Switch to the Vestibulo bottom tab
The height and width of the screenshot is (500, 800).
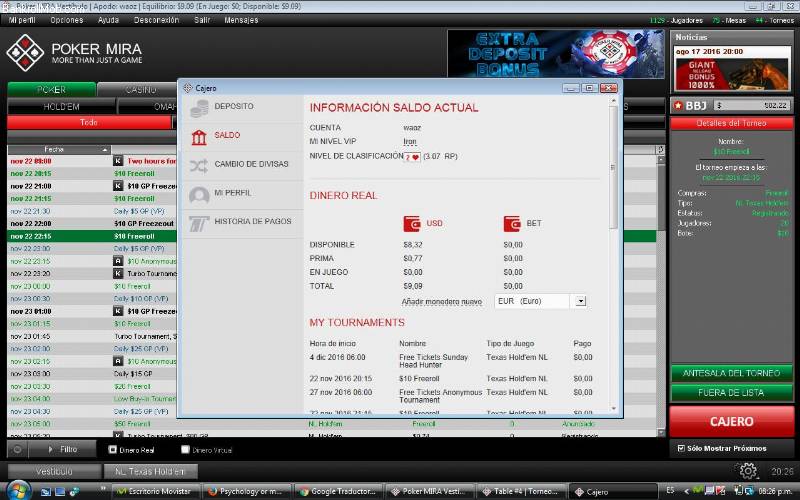coord(54,471)
